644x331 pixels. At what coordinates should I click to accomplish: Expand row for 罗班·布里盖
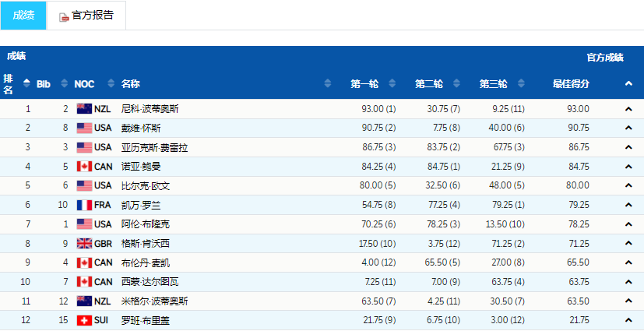tap(628, 320)
